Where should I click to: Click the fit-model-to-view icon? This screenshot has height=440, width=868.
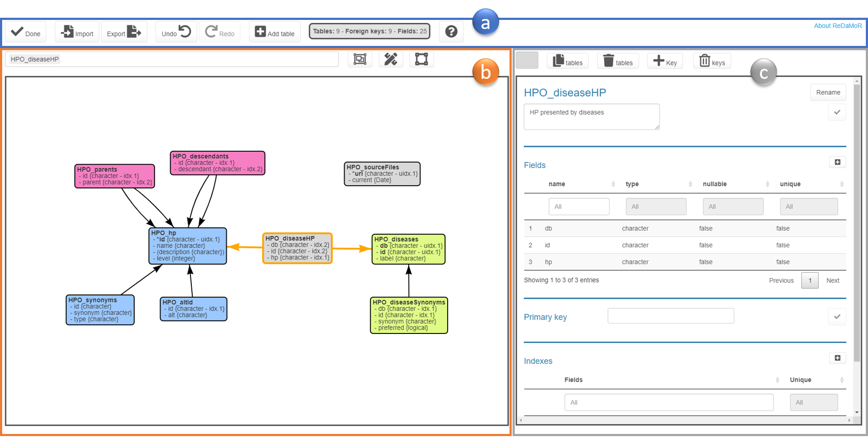pyautogui.click(x=360, y=59)
